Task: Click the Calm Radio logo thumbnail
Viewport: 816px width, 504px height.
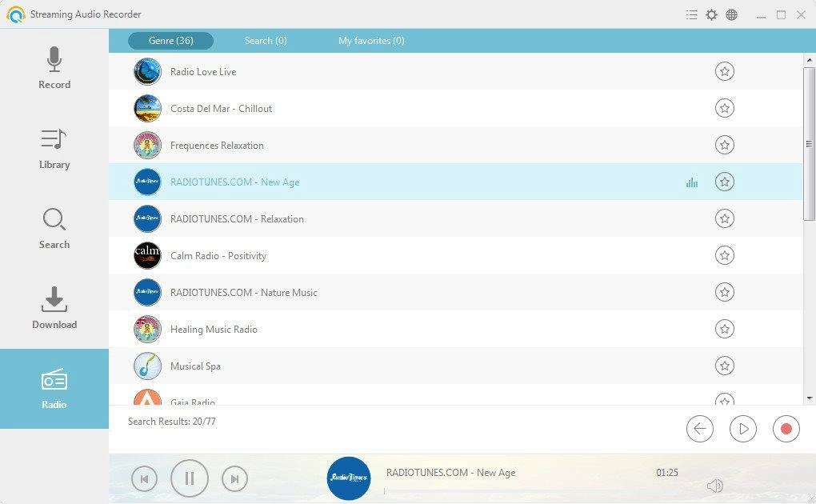Action: (x=147, y=255)
